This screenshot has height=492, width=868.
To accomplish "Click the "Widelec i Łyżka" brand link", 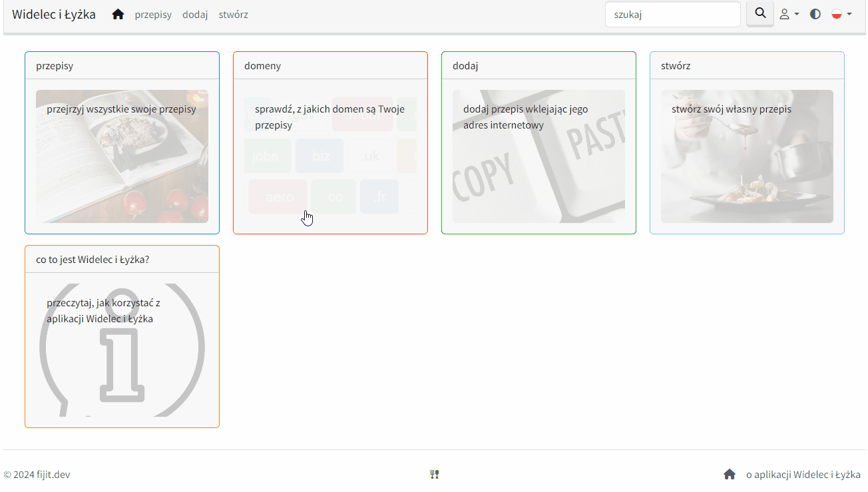I will click(54, 14).
